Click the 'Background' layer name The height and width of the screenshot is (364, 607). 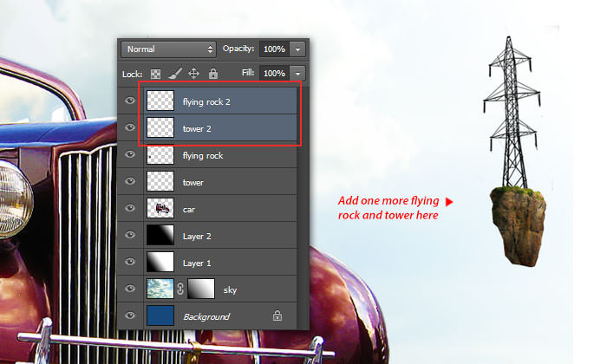tap(206, 317)
